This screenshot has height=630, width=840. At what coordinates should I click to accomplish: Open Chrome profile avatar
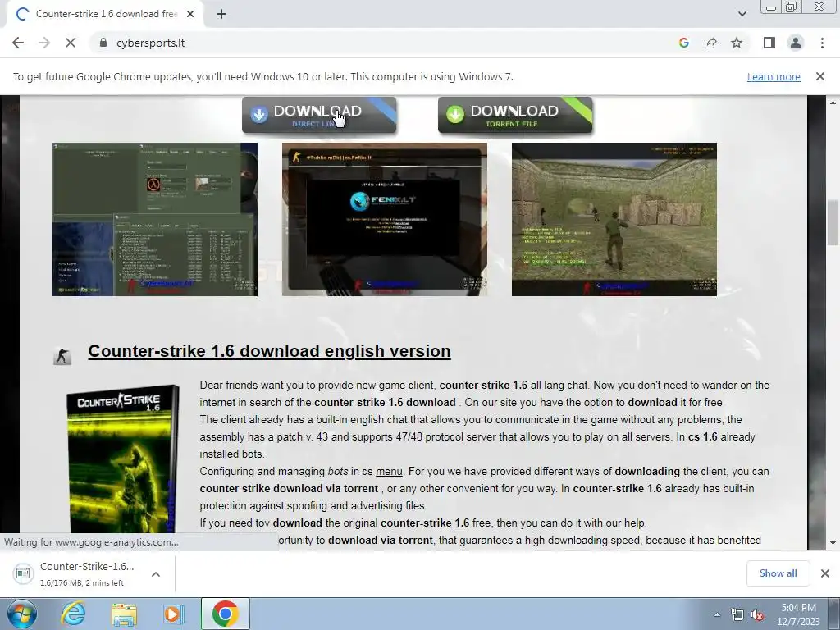coord(796,43)
